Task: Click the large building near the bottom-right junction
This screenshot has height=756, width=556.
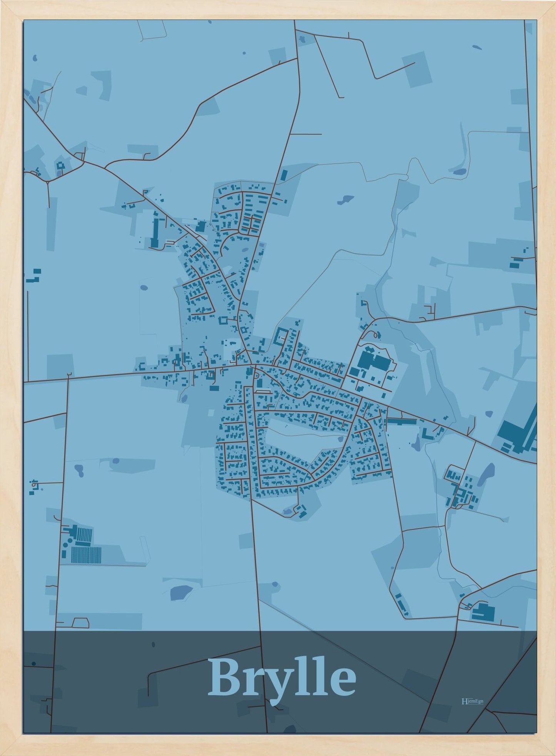Action: pyautogui.click(x=483, y=612)
